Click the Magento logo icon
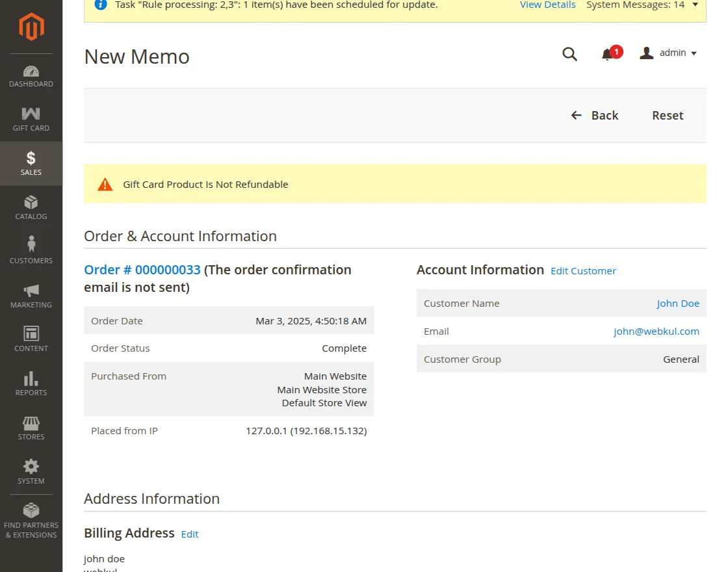The width and height of the screenshot is (728, 572). point(31,27)
